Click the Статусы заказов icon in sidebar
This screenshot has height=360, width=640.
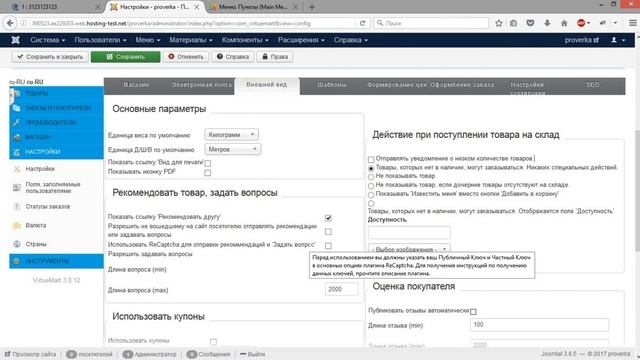(x=17, y=207)
